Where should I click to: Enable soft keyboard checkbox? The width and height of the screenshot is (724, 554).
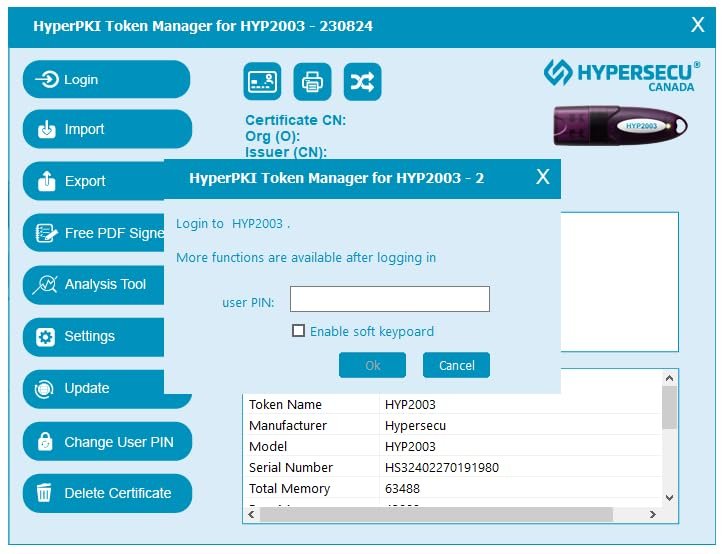(x=298, y=331)
